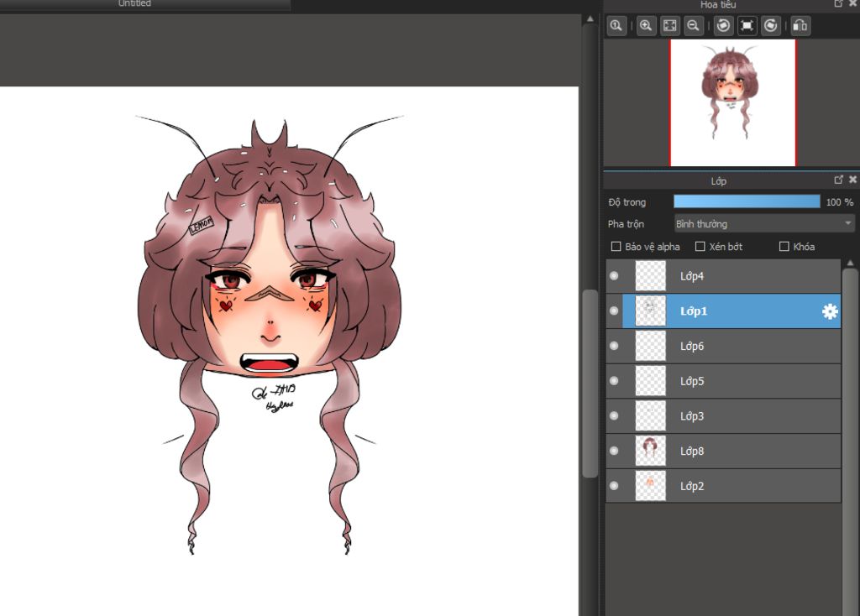Hide the Lớp5 layer
The height and width of the screenshot is (616, 860).
point(614,381)
